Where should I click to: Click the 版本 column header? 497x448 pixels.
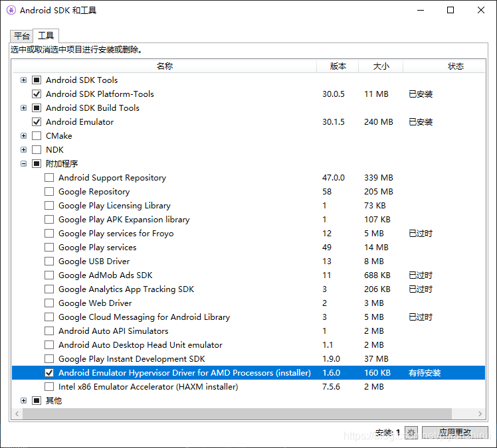click(338, 66)
